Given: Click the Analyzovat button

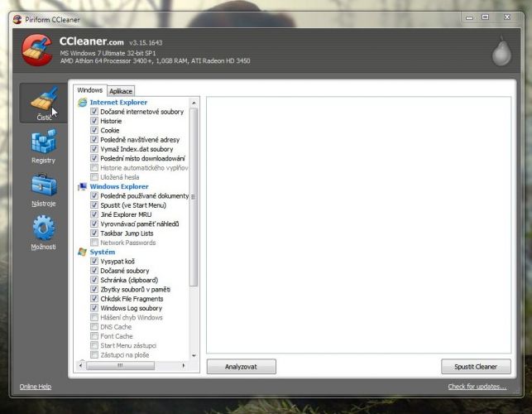Looking at the screenshot, I should click(242, 367).
